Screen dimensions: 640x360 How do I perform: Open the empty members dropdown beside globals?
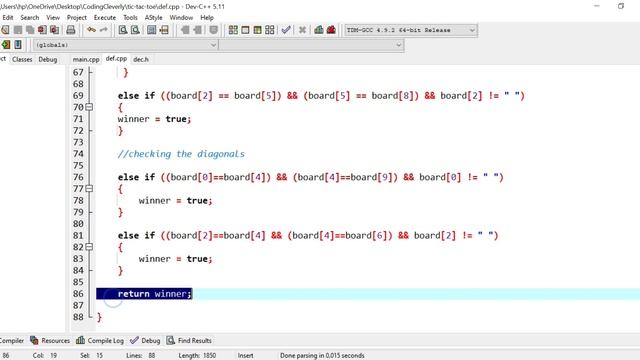(x=311, y=45)
